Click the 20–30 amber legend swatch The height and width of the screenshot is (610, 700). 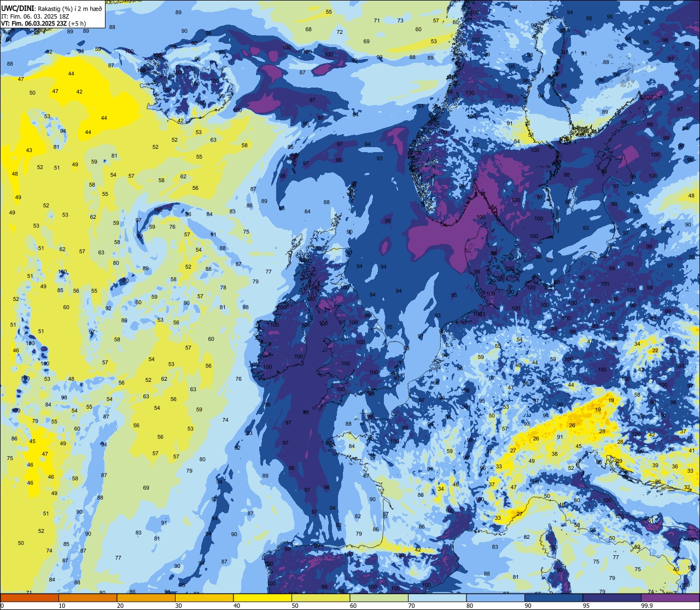(146, 597)
